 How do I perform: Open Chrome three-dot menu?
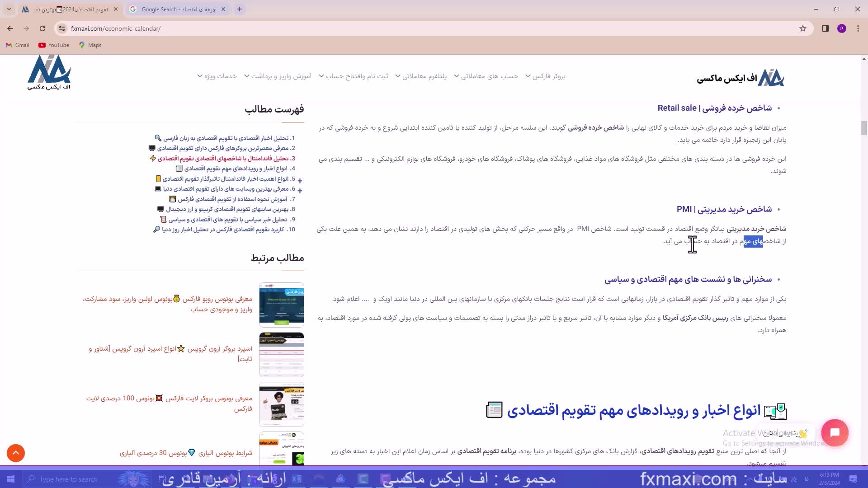tap(858, 28)
